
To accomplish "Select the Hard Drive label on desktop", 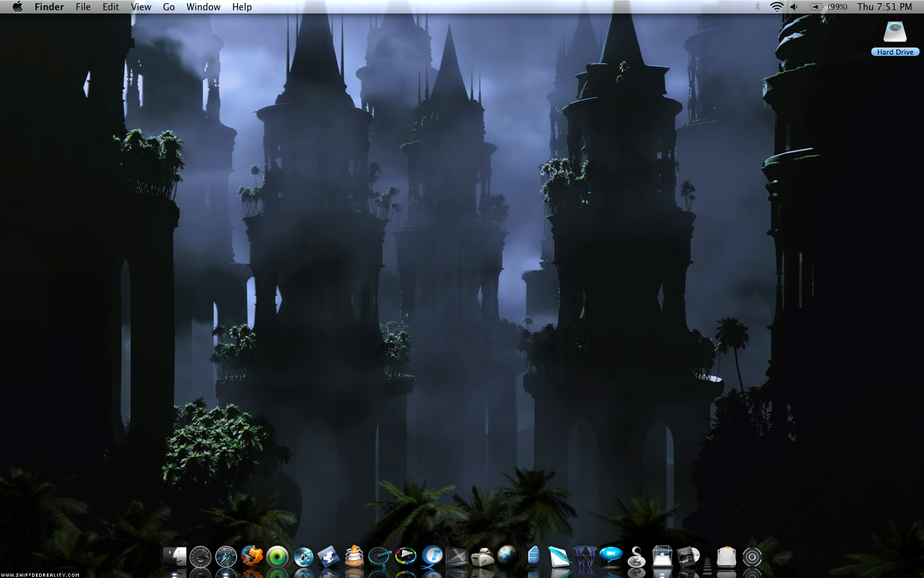I will (x=895, y=52).
